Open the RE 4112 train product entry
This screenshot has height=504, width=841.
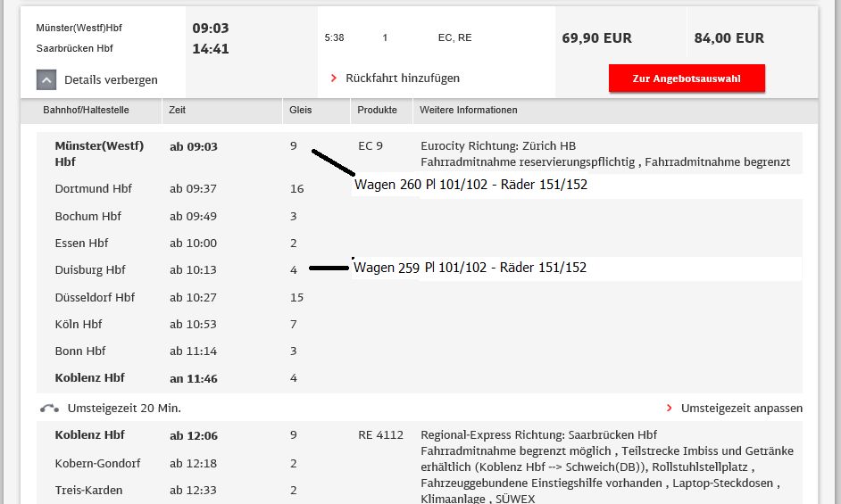380,435
